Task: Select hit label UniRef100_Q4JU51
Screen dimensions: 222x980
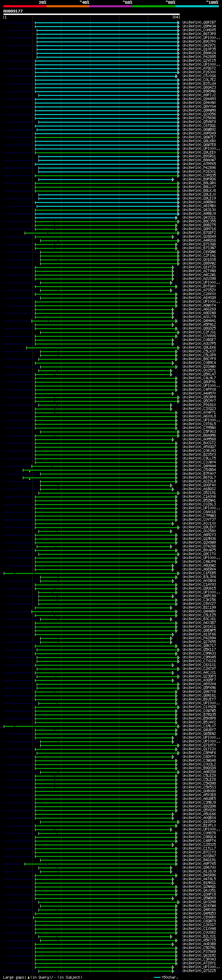Action: tap(199, 891)
